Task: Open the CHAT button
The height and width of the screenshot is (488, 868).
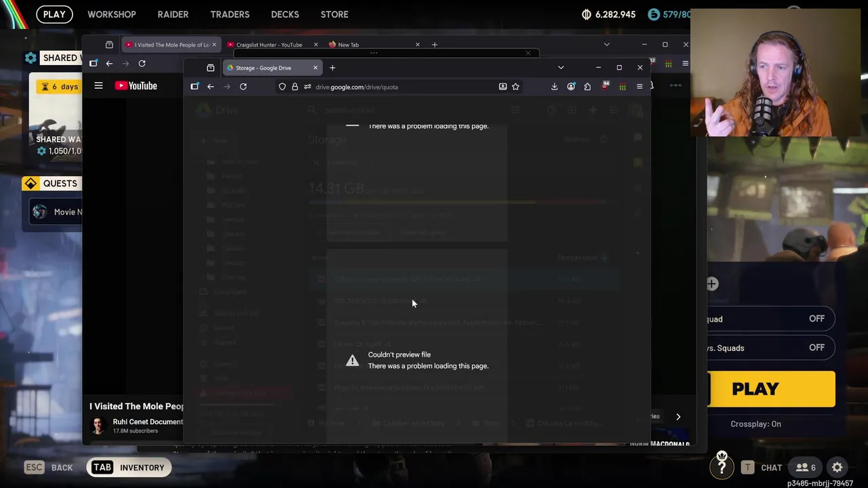Action: [762, 467]
